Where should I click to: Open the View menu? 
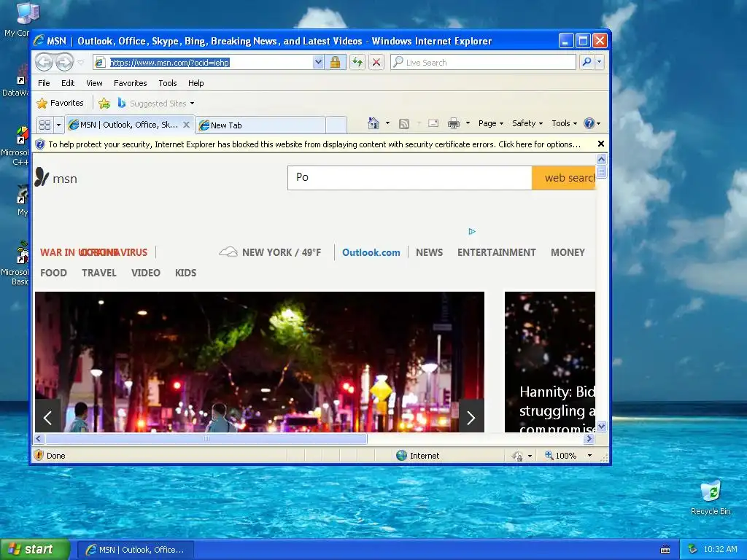pyautogui.click(x=94, y=83)
